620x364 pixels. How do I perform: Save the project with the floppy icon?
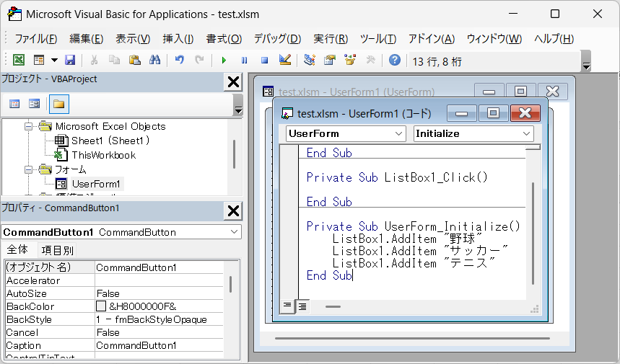[70, 60]
